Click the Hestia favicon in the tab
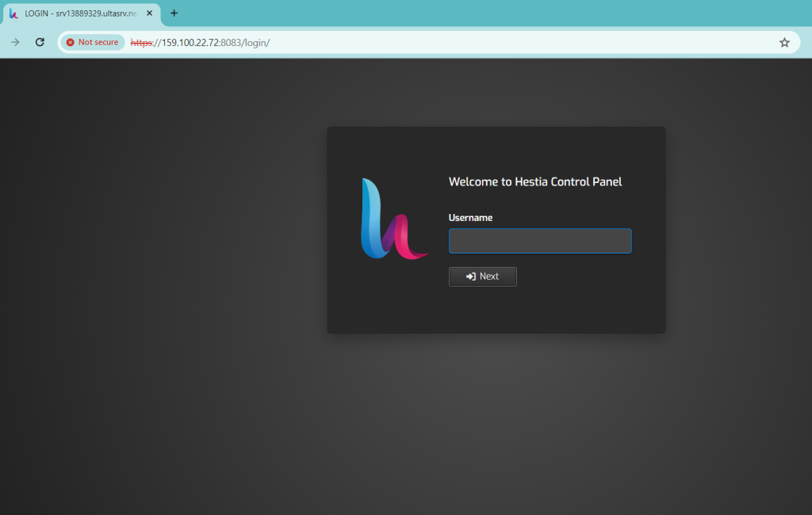 click(14, 13)
